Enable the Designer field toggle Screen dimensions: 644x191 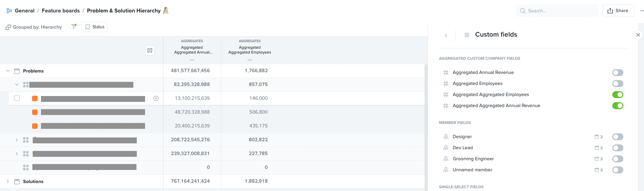(618, 137)
